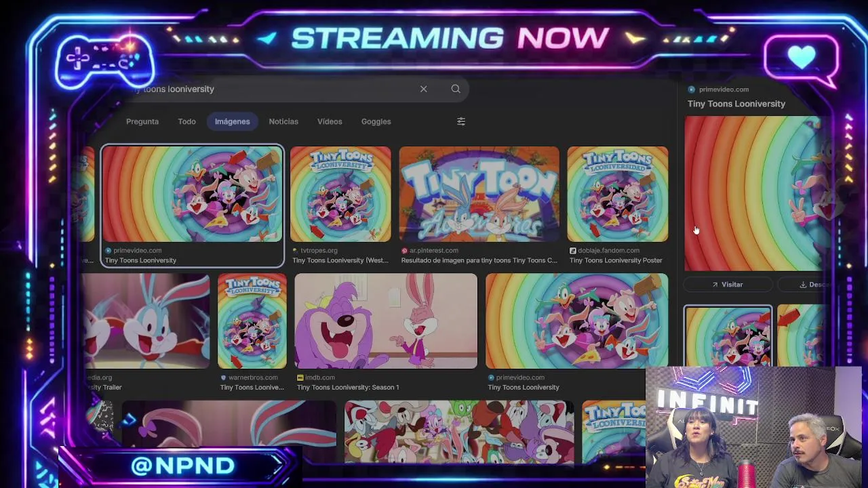
Task: Click 'Tiny Toons Looniversity: Season 1' caption
Action: 348,388
